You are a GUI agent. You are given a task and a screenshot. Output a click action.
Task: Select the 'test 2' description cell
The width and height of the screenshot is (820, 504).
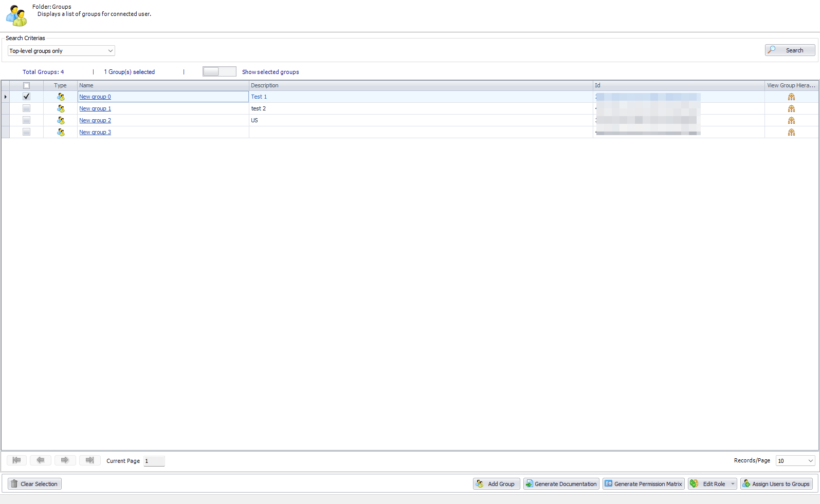click(421, 108)
